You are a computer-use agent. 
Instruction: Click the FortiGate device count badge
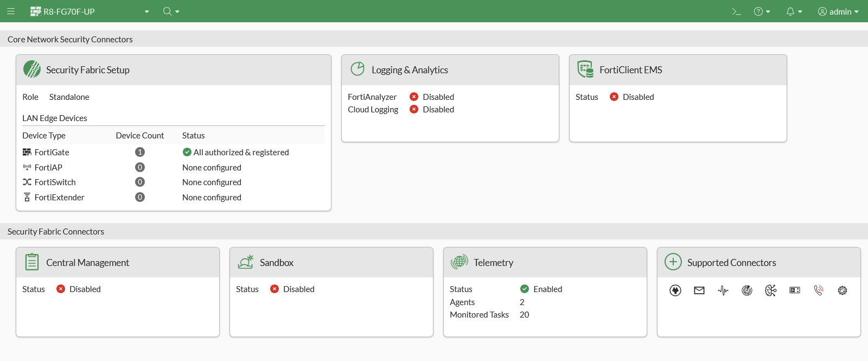pyautogui.click(x=140, y=153)
